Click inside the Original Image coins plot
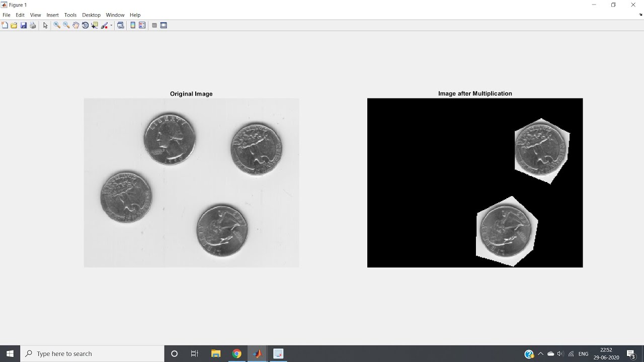This screenshot has height=362, width=644. click(x=191, y=183)
